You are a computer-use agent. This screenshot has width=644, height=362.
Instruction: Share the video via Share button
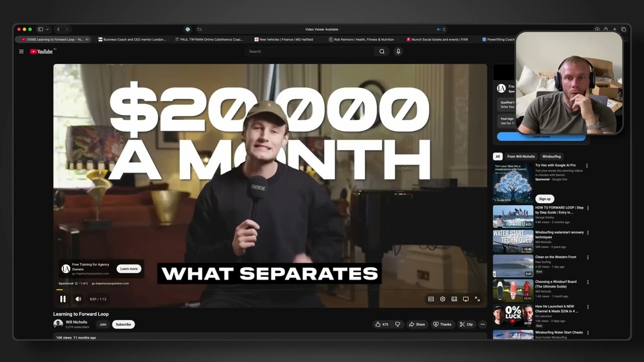pos(417,324)
